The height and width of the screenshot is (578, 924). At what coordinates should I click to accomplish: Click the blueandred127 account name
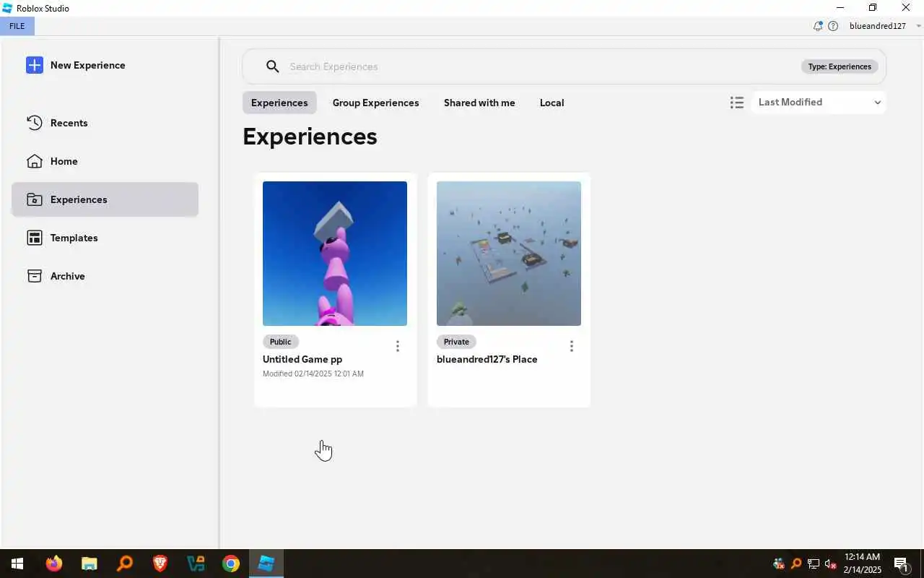tap(878, 26)
